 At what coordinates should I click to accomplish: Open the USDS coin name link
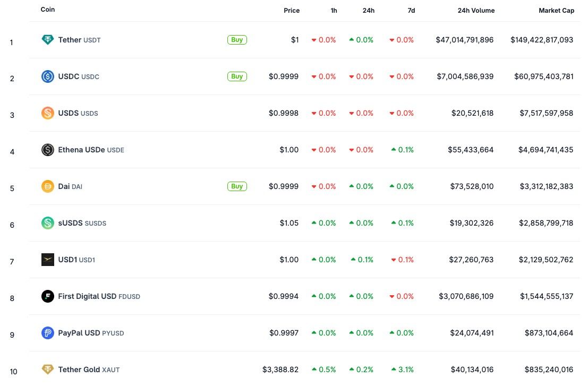pos(78,113)
